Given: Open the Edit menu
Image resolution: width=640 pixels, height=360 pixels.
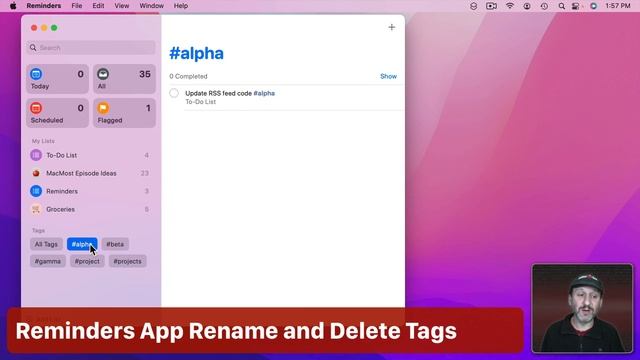Looking at the screenshot, I should 98,6.
